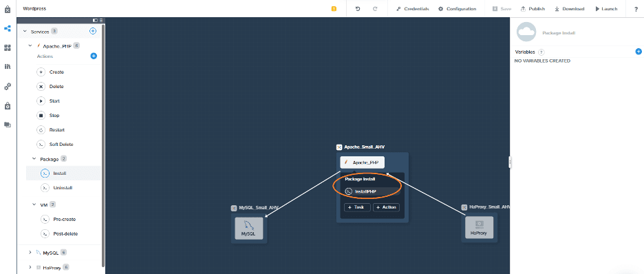Image resolution: width=644 pixels, height=274 pixels.
Task: Redo the last blueprint change
Action: pyautogui.click(x=375, y=9)
